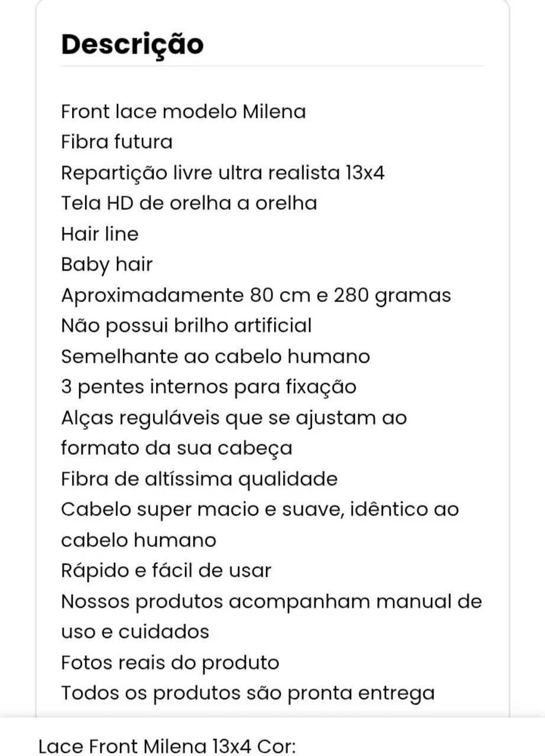Select 'Repartição livre ultra realista 13x4' text
Image resolution: width=545 pixels, height=756 pixels.
(223, 173)
